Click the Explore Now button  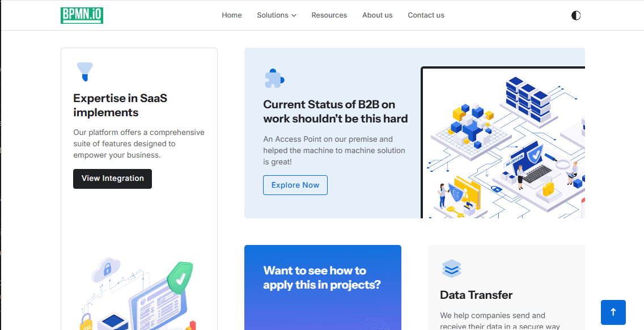coord(295,185)
